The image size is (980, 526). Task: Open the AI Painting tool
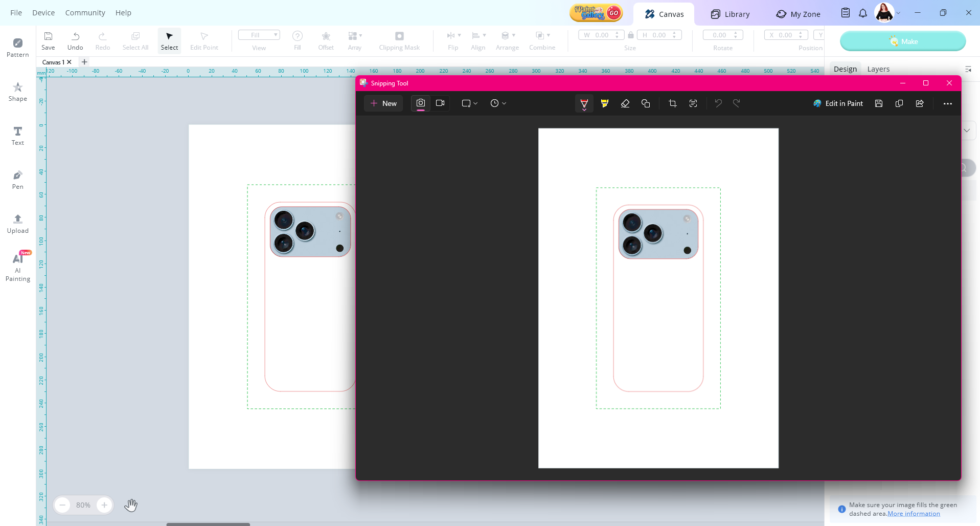tap(18, 267)
